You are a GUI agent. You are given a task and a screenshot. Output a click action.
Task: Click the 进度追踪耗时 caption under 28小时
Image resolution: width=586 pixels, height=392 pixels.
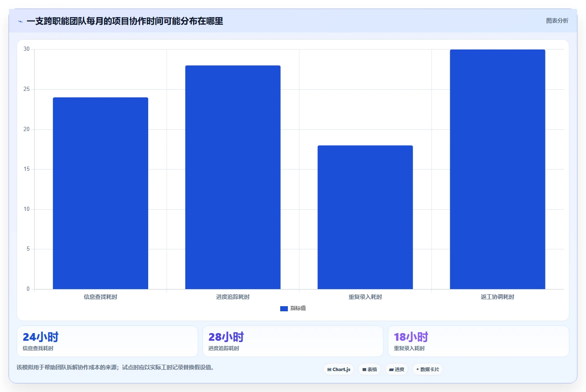tap(224, 348)
